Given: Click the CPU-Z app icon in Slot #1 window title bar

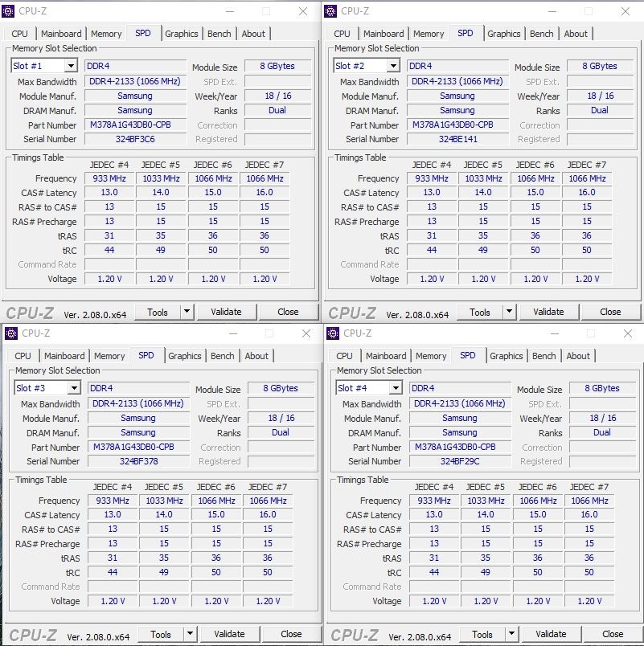Looking at the screenshot, I should tap(8, 11).
